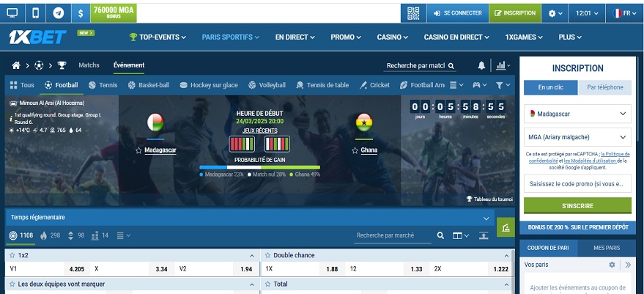Click the dollar sign payments icon
Screen dimensions: 644x294
81,13
